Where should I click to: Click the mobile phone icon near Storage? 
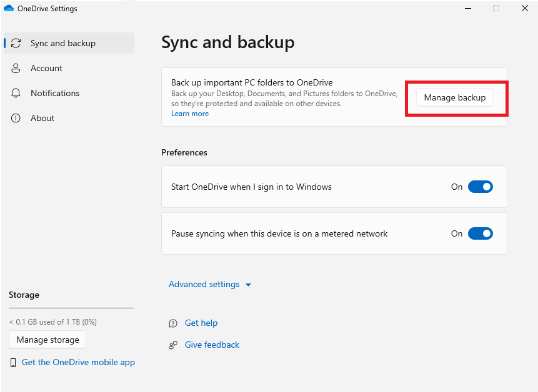click(x=14, y=363)
